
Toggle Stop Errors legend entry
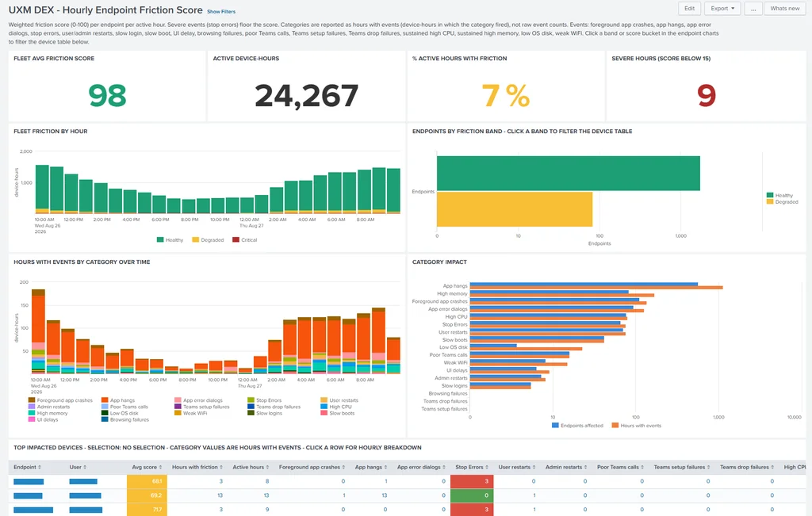[x=265, y=400]
